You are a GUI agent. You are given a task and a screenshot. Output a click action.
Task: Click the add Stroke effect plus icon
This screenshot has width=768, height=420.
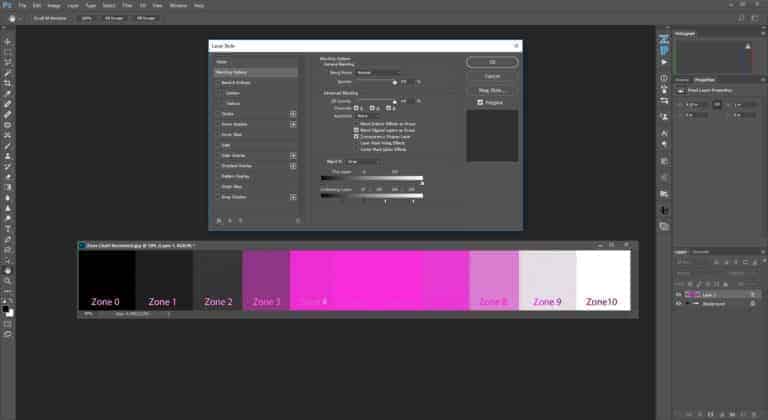[293, 114]
